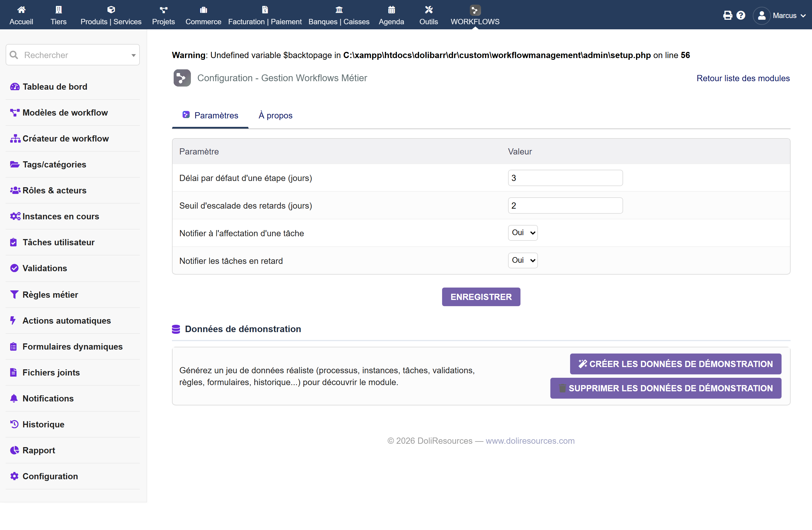Click the Rechercher search input
This screenshot has height=530, width=812.
point(73,55)
